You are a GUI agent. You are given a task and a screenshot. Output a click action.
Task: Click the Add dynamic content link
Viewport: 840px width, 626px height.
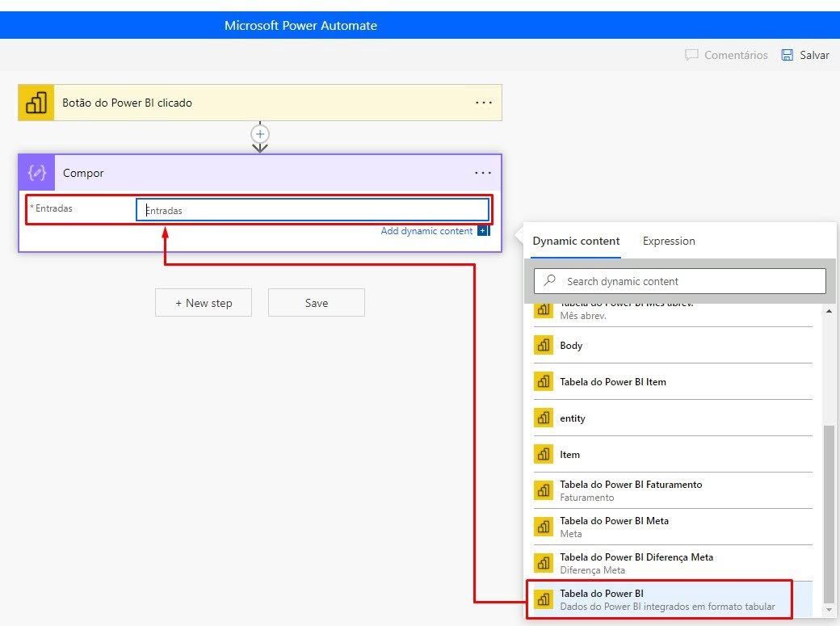[426, 231]
